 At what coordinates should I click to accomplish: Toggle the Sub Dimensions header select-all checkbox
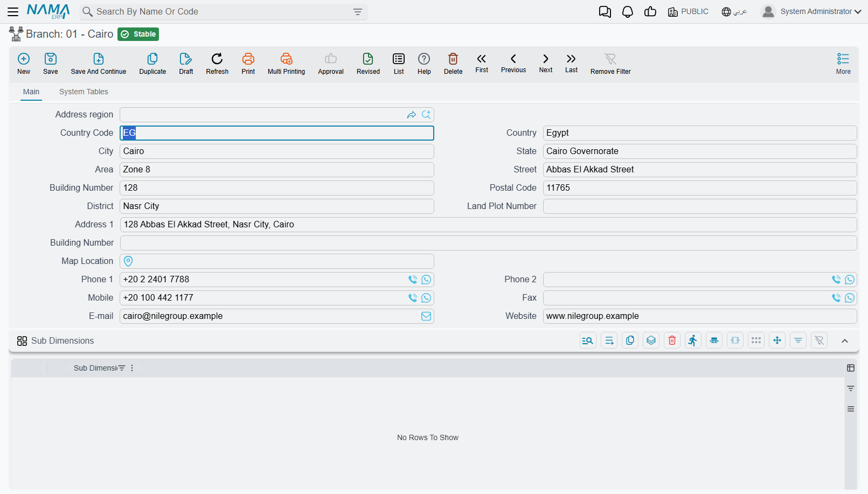[51, 368]
